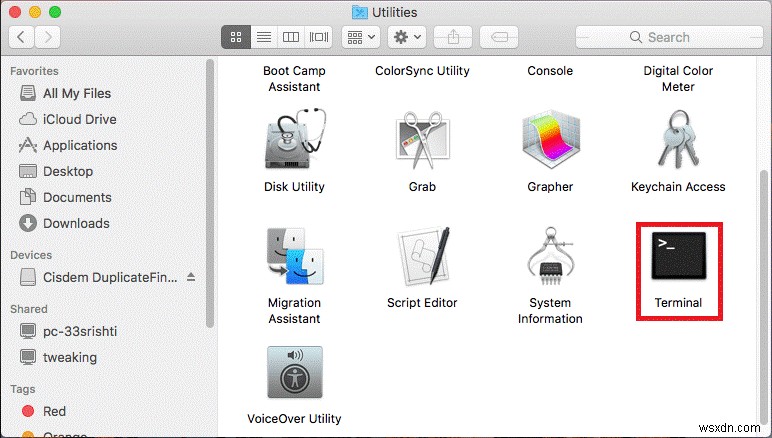Open the Grab scissors icon
The height and width of the screenshot is (438, 772).
[422, 140]
